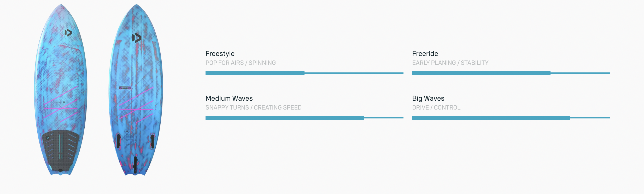644x194 pixels.
Task: Click the Big Waves rating bar
Action: tap(511, 118)
